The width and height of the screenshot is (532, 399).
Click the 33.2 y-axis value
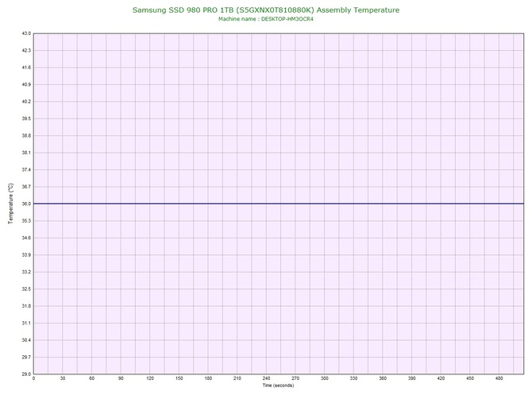26,272
